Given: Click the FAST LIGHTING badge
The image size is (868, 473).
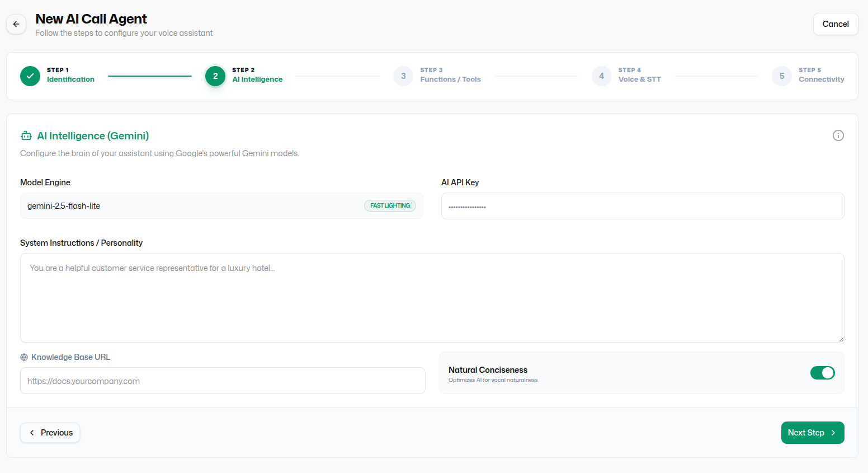Looking at the screenshot, I should (390, 205).
